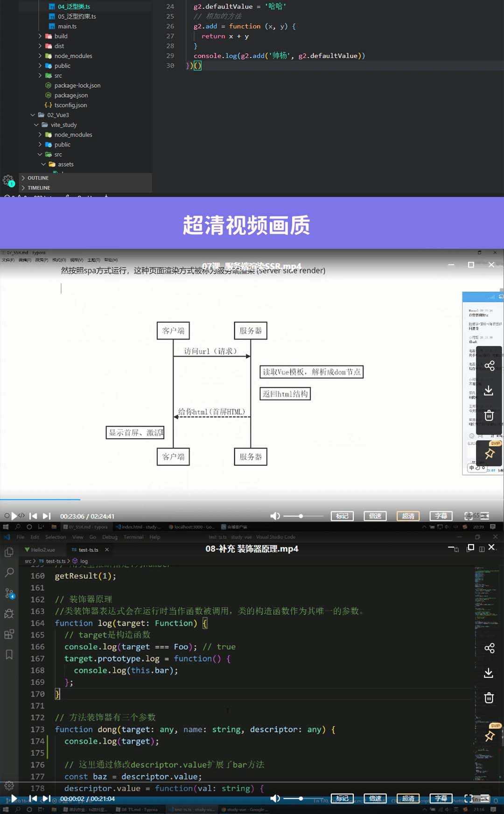Open the bookmark icon in VS Code activity bar
This screenshot has width=504, height=814.
click(9, 655)
